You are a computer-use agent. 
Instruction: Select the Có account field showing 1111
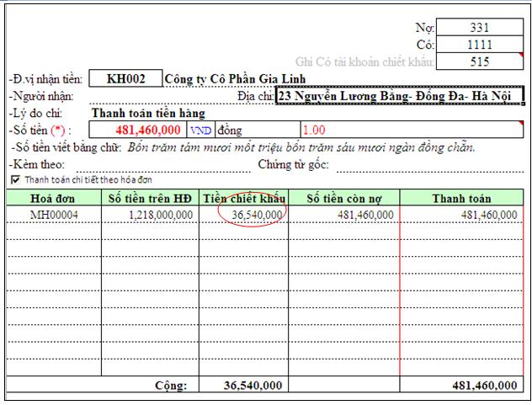click(480, 44)
